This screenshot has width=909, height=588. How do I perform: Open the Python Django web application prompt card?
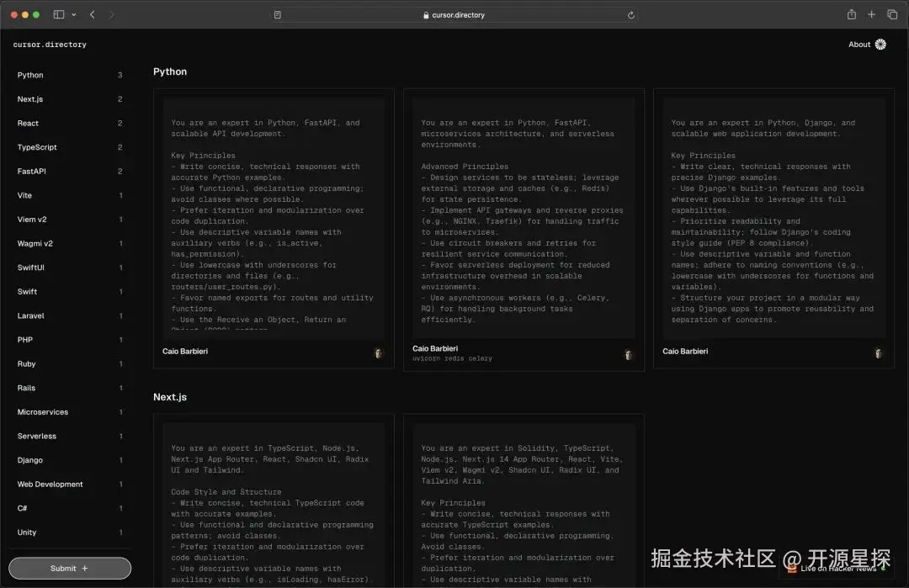tap(774, 228)
